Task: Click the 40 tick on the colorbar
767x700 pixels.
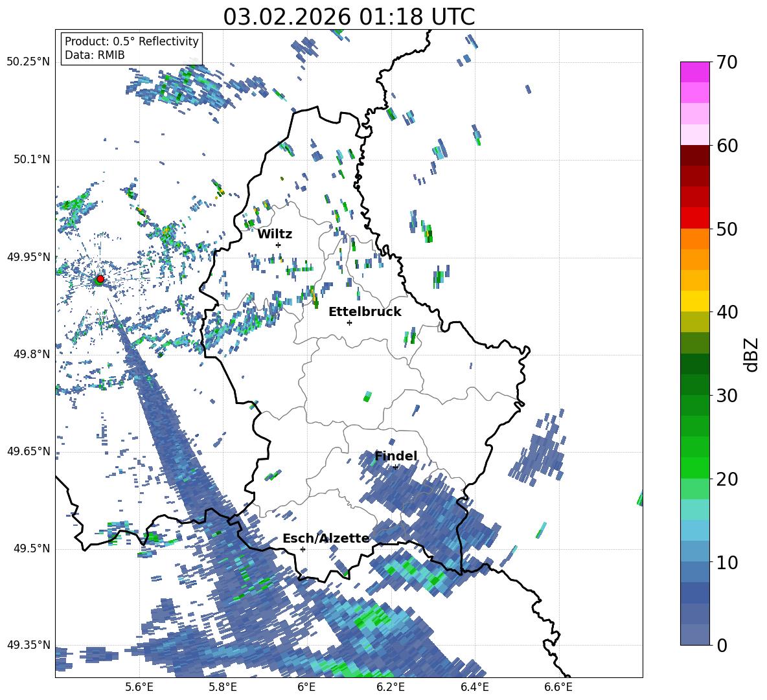Action: 726,312
